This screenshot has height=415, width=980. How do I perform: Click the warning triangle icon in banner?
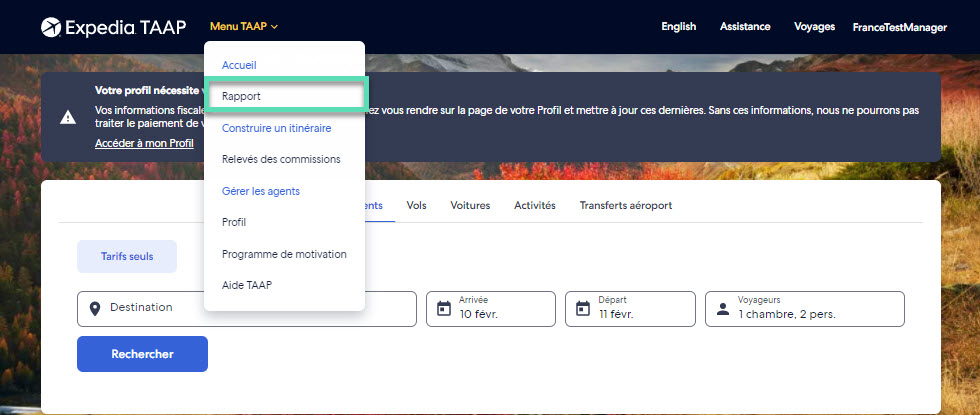(x=68, y=117)
